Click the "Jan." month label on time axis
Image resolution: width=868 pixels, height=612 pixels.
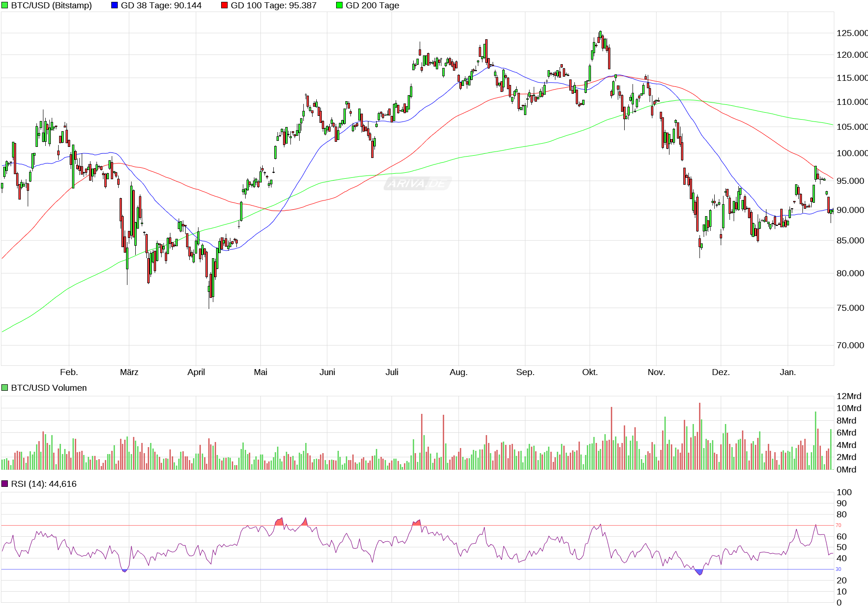[x=788, y=372]
